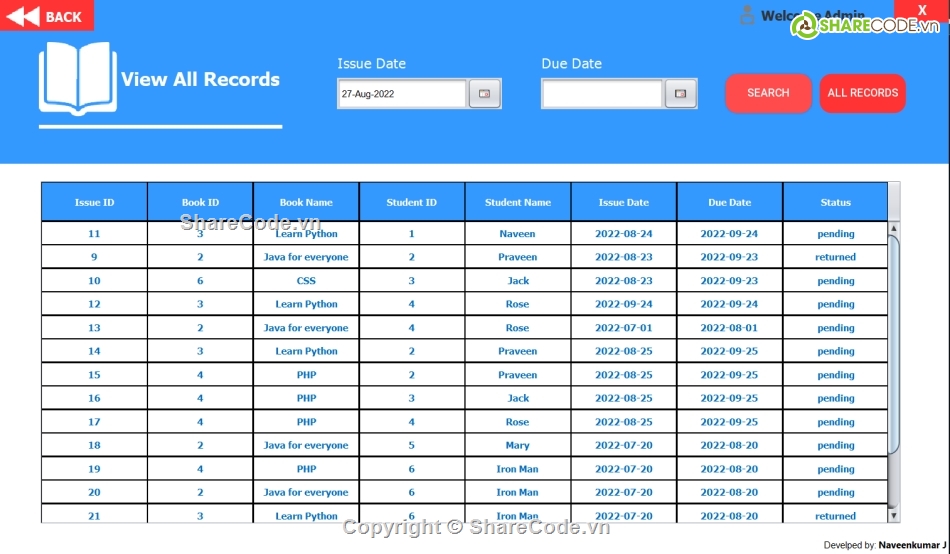Click the table scrollbar down arrow

point(893,516)
